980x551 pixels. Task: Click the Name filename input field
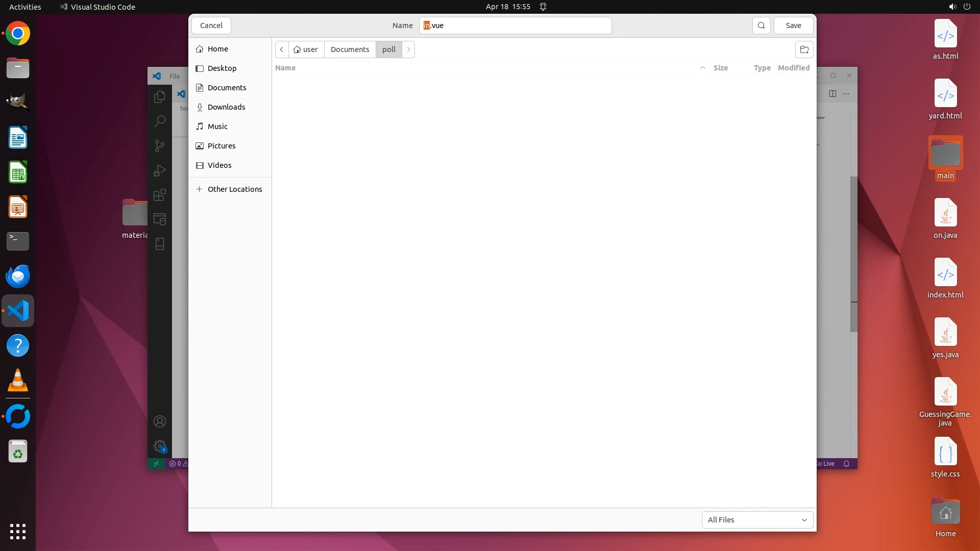[516, 26]
